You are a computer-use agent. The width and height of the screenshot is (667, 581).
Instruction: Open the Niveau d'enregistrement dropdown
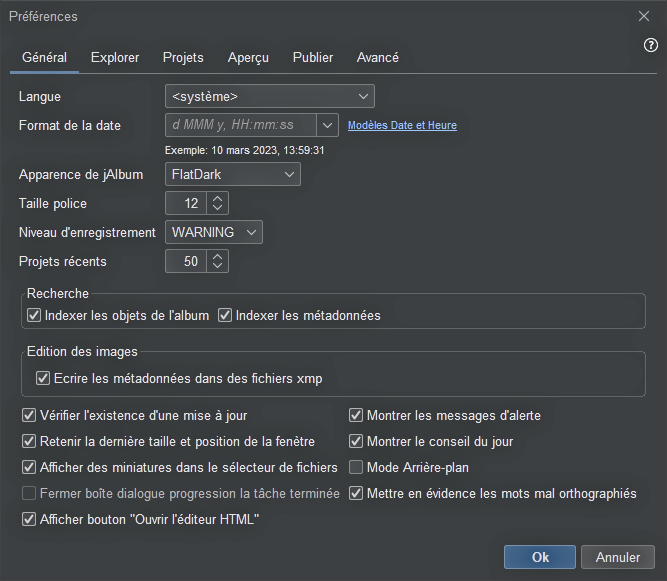pyautogui.click(x=214, y=232)
